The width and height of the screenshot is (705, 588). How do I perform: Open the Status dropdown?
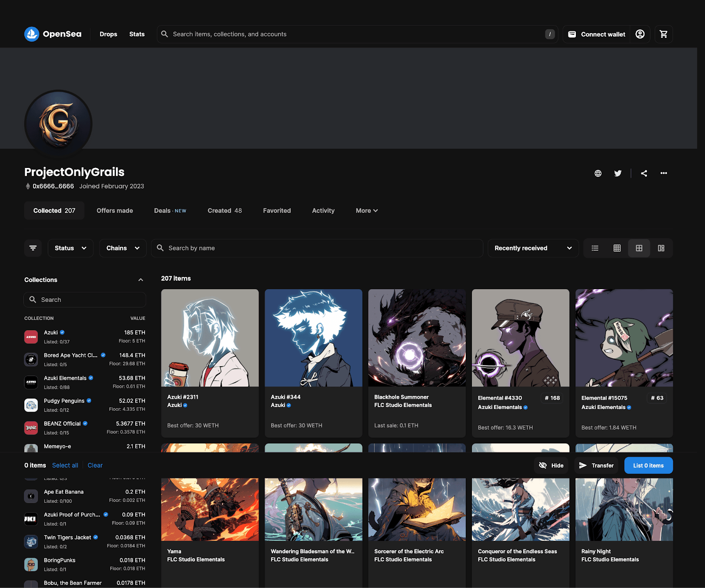[70, 248]
